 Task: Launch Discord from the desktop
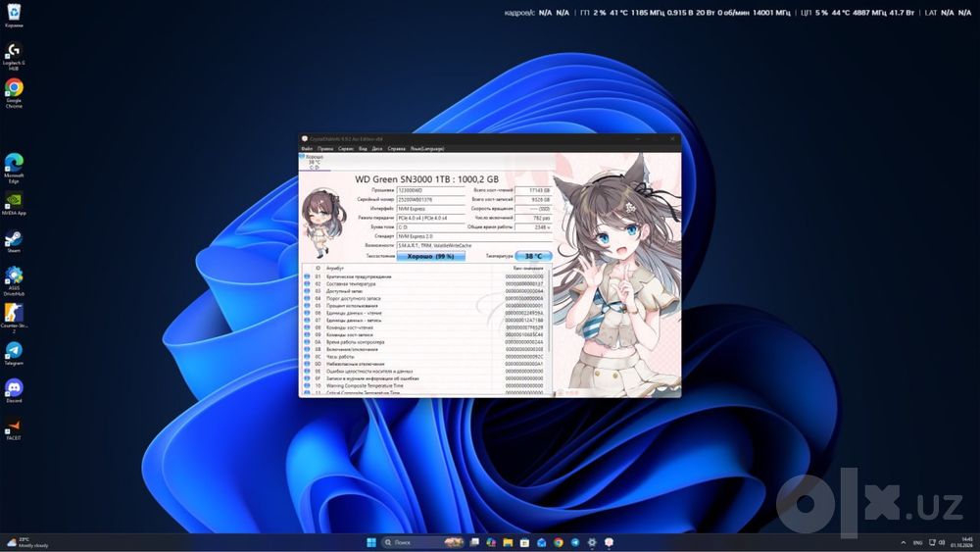tap(14, 390)
